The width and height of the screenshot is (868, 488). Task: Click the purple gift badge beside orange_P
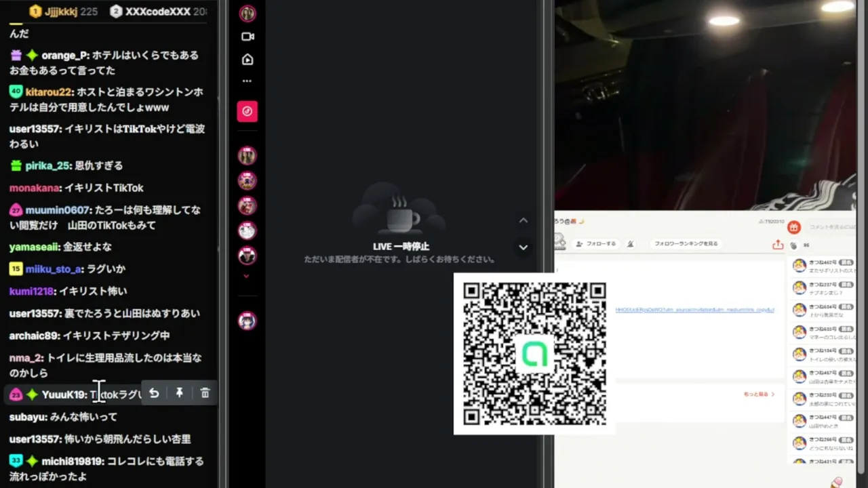point(16,56)
